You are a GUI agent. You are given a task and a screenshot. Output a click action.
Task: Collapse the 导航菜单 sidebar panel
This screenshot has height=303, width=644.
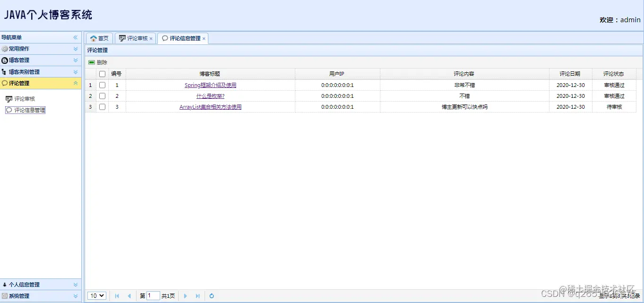pos(75,37)
